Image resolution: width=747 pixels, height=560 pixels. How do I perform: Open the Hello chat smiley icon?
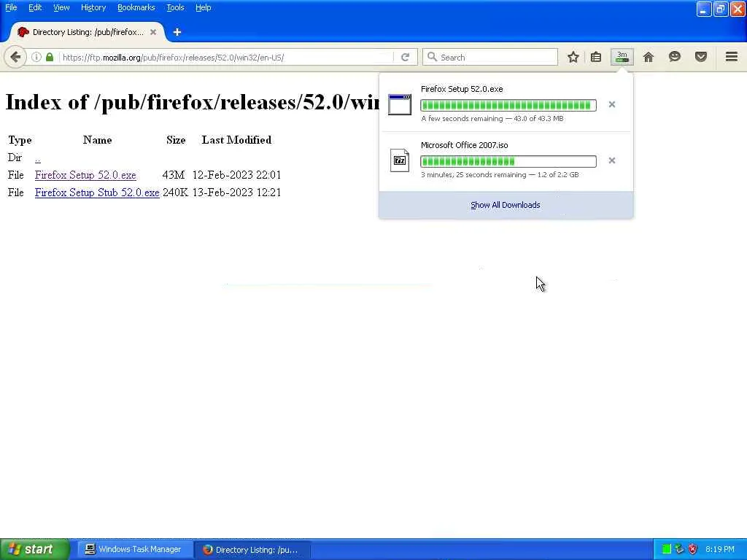675,57
